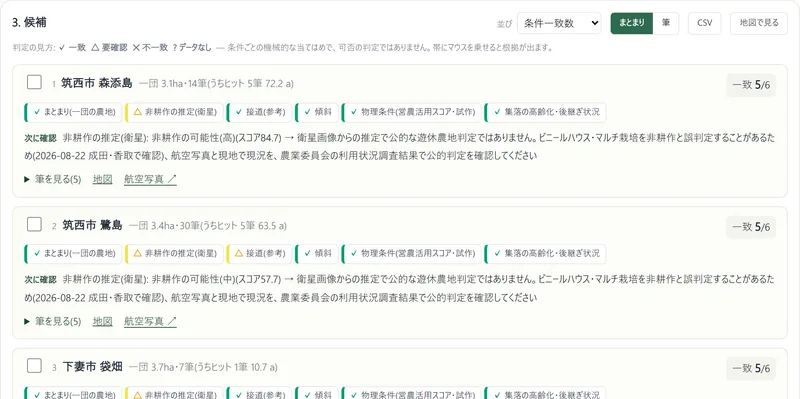The image size is (800, 399).
Task: Click 一致 5/6 badge on 森添島 card
Action: coord(751,85)
